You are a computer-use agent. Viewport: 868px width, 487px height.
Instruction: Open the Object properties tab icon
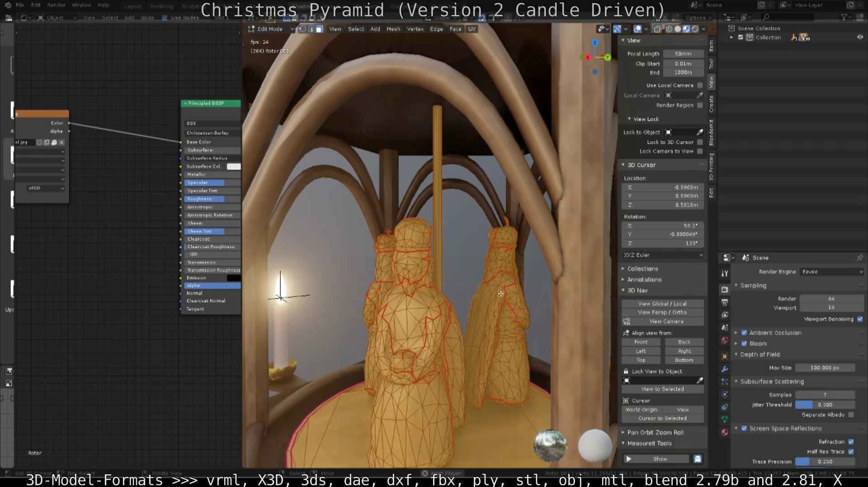[725, 356]
